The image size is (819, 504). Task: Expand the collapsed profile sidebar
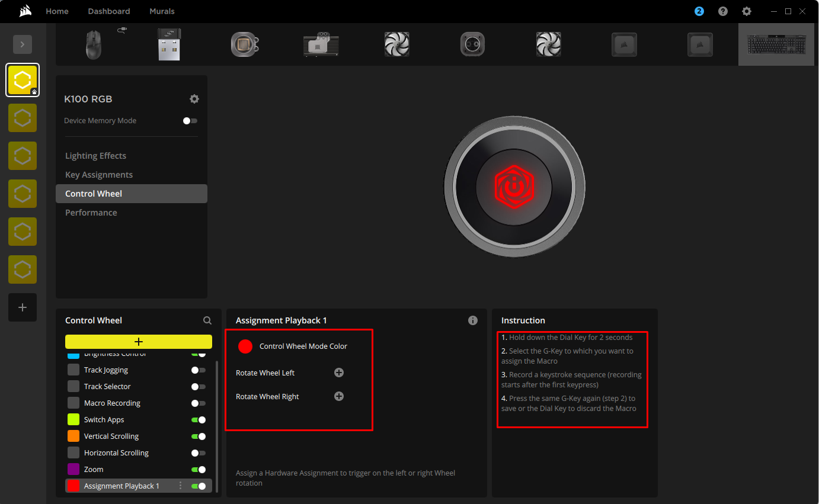23,44
